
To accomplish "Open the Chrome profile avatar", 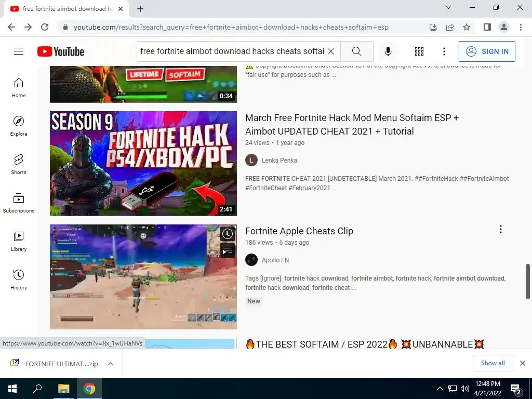I will point(504,27).
